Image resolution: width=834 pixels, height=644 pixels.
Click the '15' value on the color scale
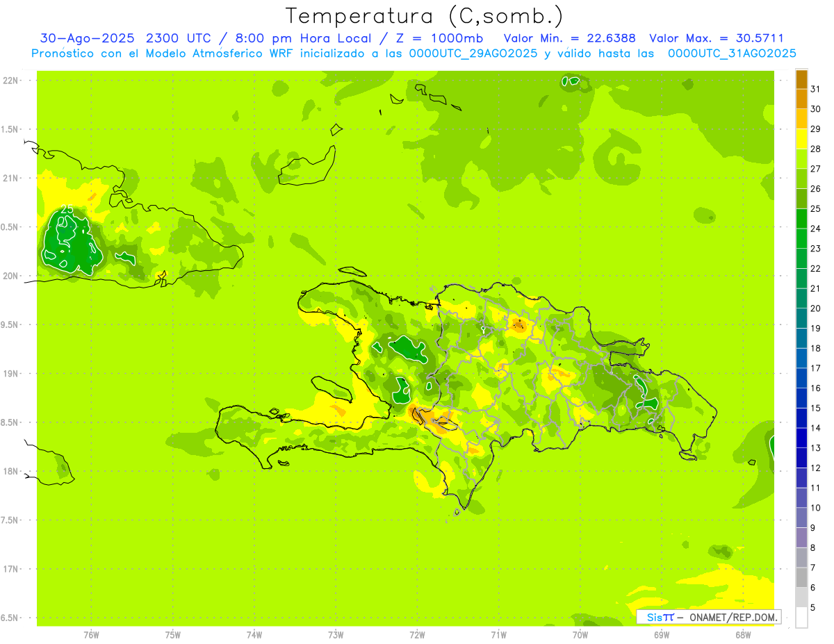coord(815,408)
